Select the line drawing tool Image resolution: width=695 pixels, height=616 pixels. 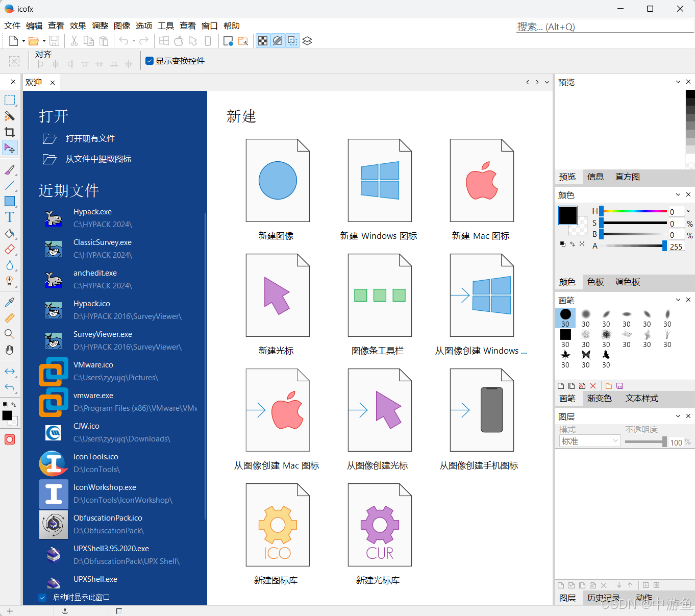point(10,185)
